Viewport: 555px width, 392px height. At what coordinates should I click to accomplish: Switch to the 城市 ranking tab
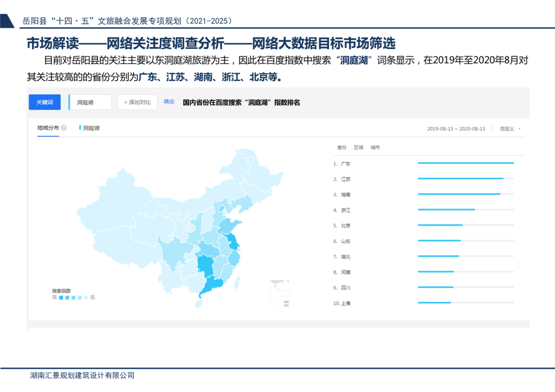click(375, 148)
